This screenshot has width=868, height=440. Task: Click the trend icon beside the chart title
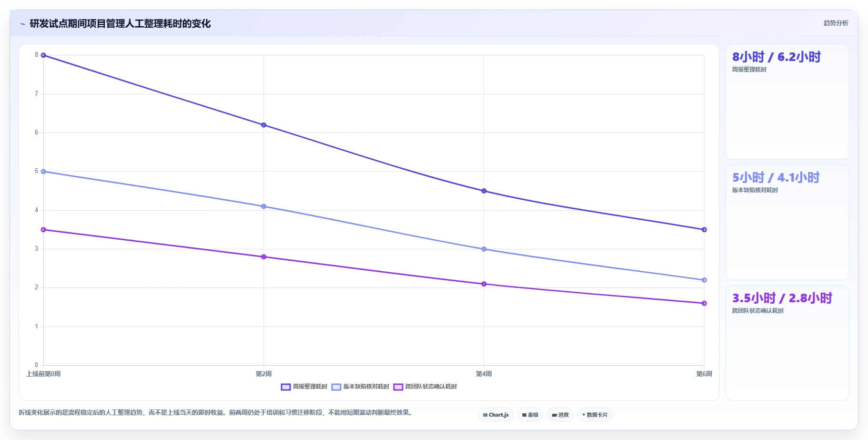(22, 23)
